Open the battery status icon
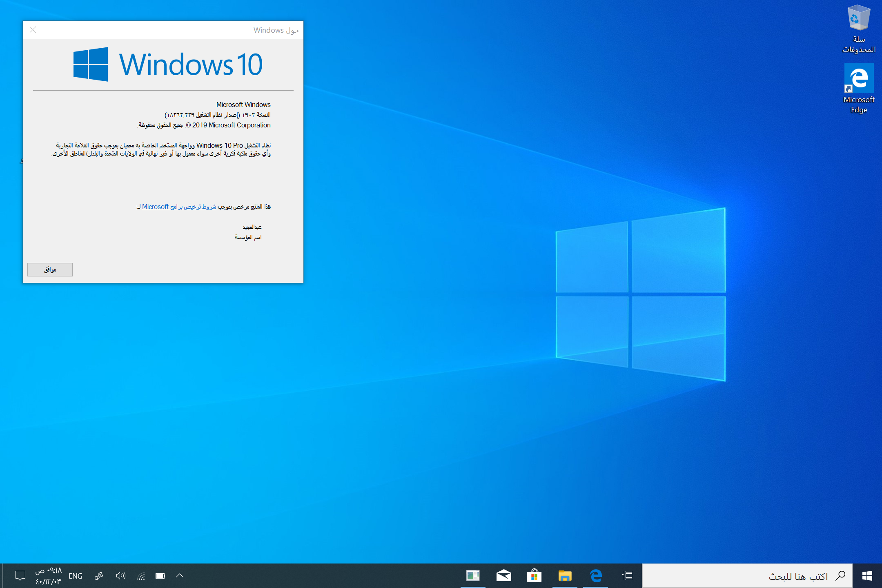882x588 pixels. 160,576
